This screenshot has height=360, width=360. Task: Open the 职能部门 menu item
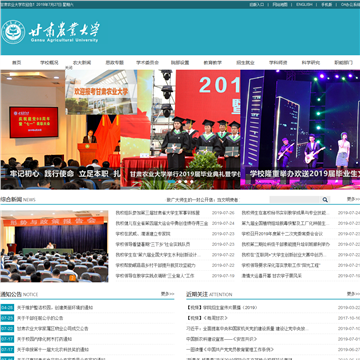(343, 62)
